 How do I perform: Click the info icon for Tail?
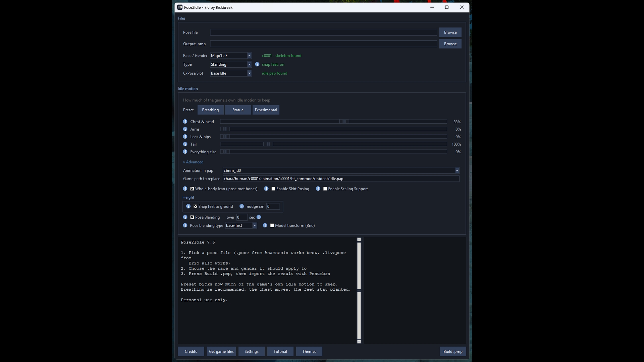(x=185, y=144)
